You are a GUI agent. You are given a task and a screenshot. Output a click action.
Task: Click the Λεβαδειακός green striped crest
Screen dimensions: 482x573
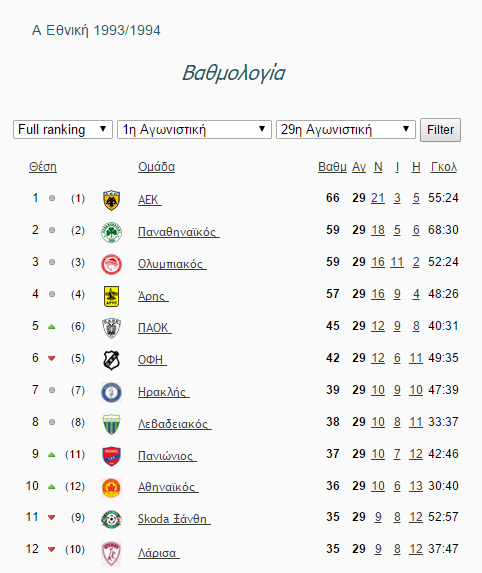tap(111, 424)
